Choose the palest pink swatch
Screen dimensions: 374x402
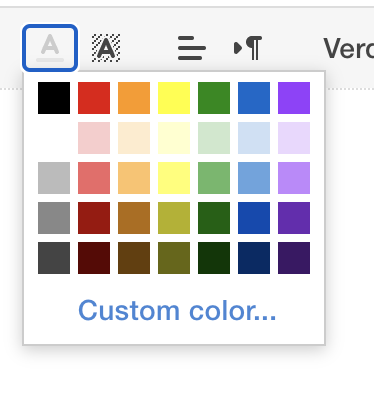(x=94, y=138)
